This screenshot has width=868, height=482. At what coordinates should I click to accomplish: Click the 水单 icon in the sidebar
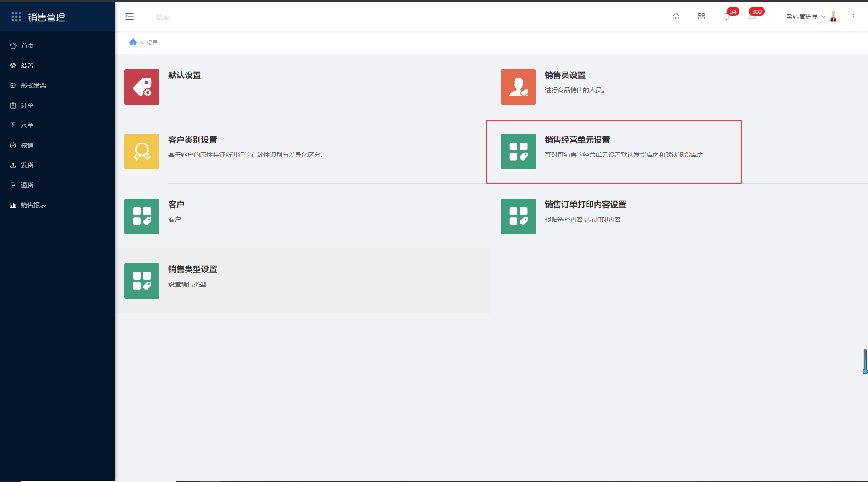tap(13, 125)
